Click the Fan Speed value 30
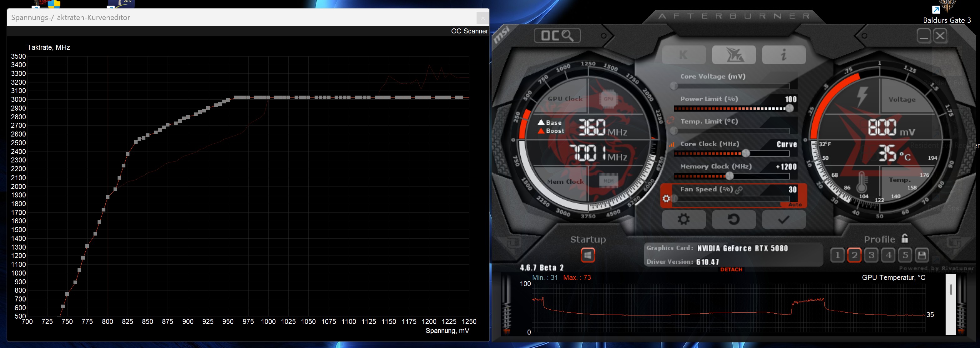Viewport: 980px width, 348px height. pos(792,190)
